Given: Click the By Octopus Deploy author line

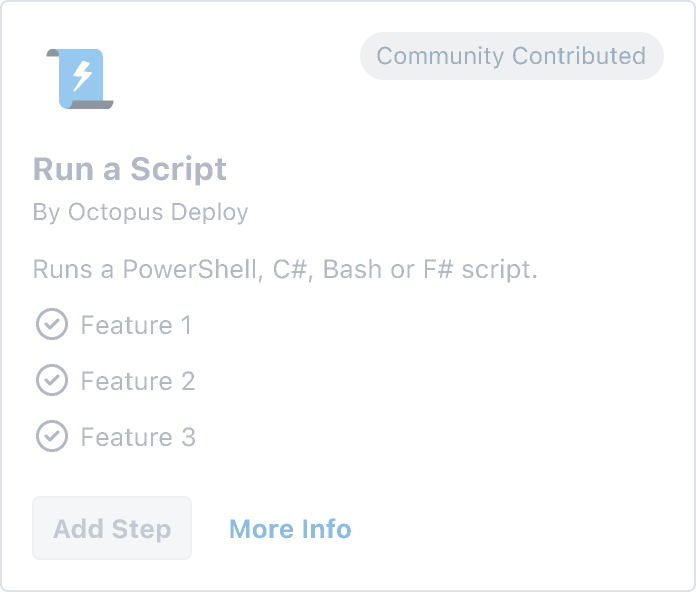Looking at the screenshot, I should point(140,212).
